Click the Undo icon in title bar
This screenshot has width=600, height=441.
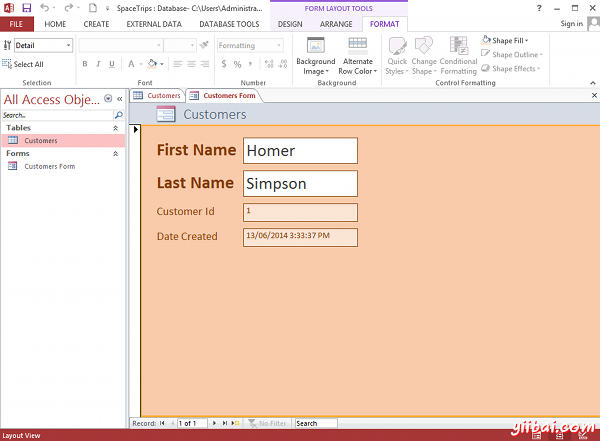pyautogui.click(x=45, y=8)
